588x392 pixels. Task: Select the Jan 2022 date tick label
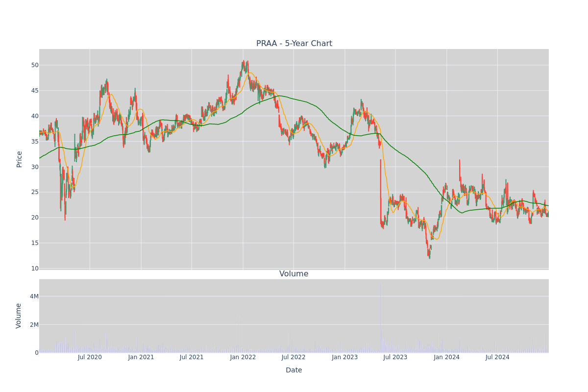(243, 357)
